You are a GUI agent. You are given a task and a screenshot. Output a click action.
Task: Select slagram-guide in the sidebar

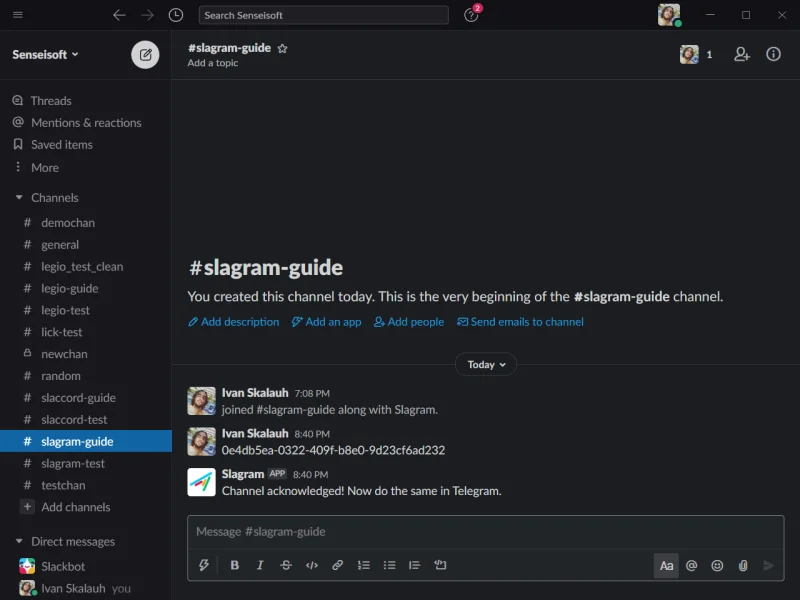(86, 441)
